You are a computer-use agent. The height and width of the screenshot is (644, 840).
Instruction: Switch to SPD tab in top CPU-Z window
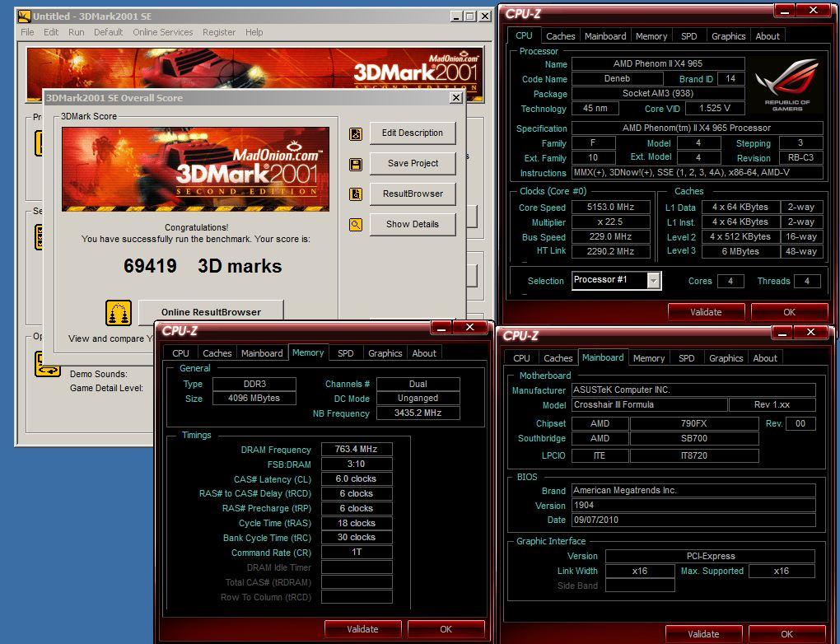tap(689, 36)
